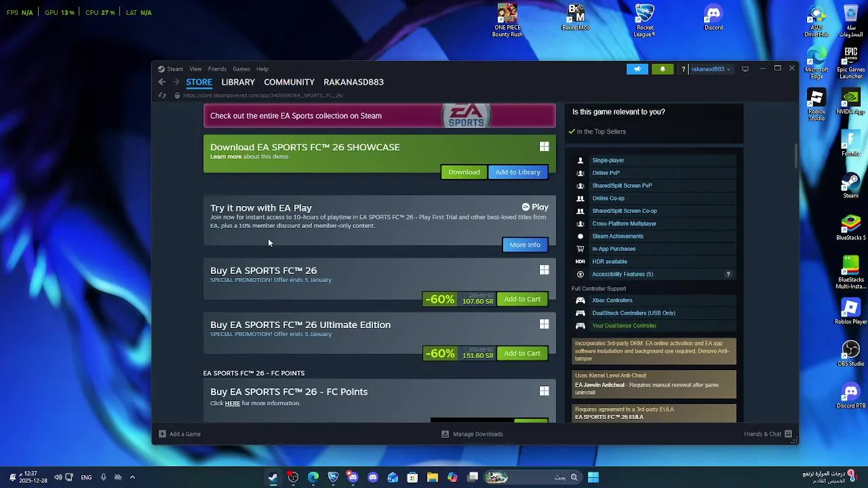
Task: Open the Discord desktop shortcut
Action: tap(713, 18)
